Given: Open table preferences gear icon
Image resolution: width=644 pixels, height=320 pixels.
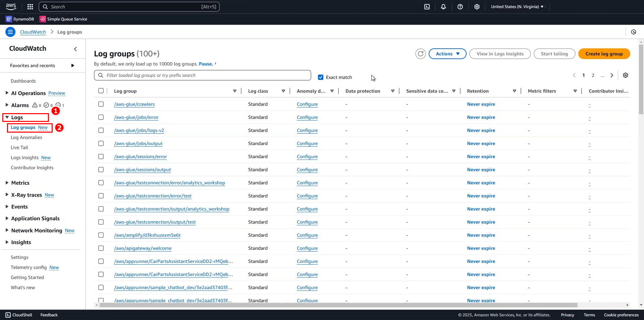Looking at the screenshot, I should point(626,75).
